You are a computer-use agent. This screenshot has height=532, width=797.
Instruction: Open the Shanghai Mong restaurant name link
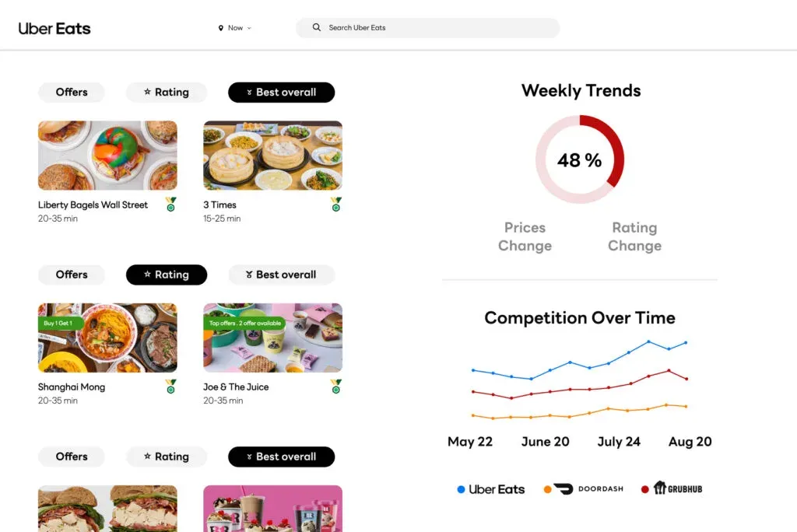[72, 387]
